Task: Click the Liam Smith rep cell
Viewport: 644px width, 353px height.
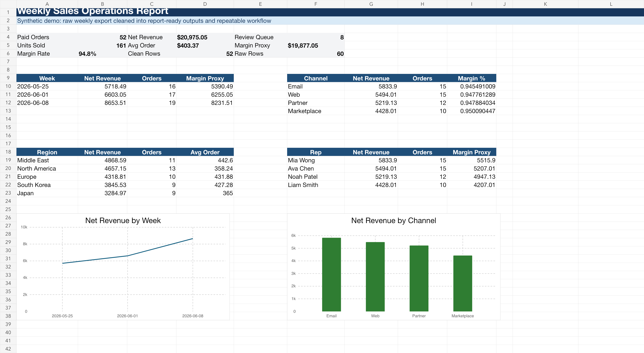Action: pos(316,185)
